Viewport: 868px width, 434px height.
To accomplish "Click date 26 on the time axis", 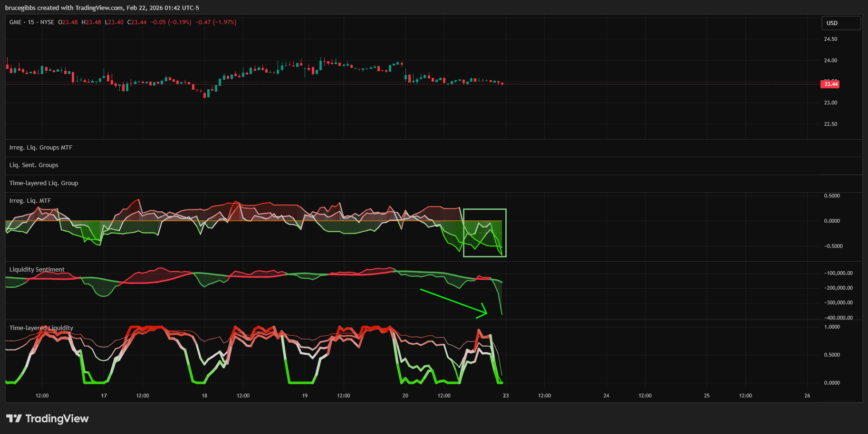I will click(x=807, y=396).
